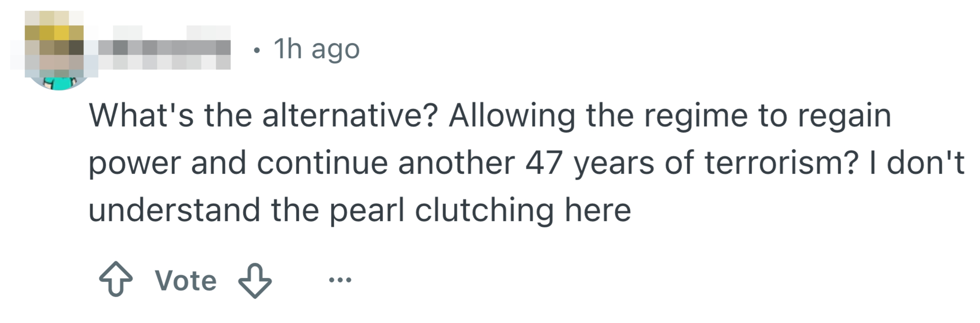The image size is (980, 323).
Task: Downvote the pearl clutching comment
Action: [x=255, y=280]
